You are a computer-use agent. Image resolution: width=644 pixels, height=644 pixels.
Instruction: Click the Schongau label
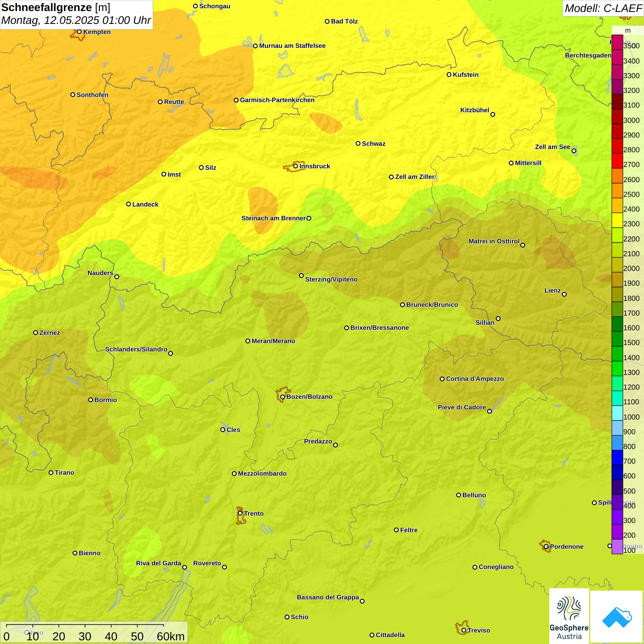pyautogui.click(x=214, y=6)
